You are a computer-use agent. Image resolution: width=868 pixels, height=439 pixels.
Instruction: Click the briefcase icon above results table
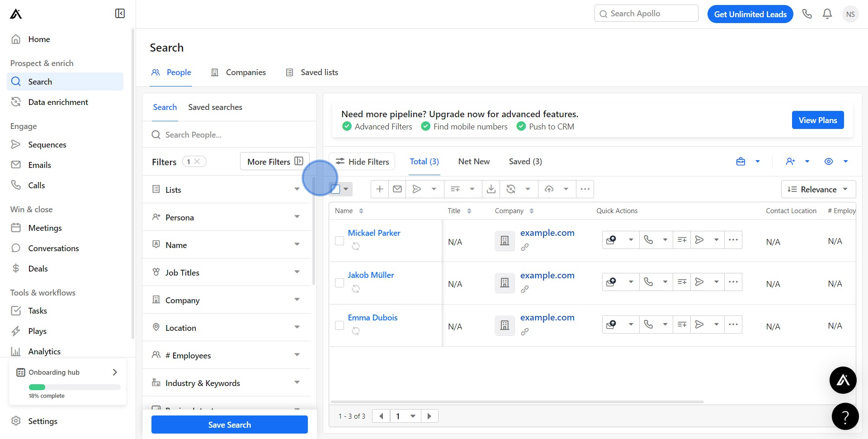point(741,162)
